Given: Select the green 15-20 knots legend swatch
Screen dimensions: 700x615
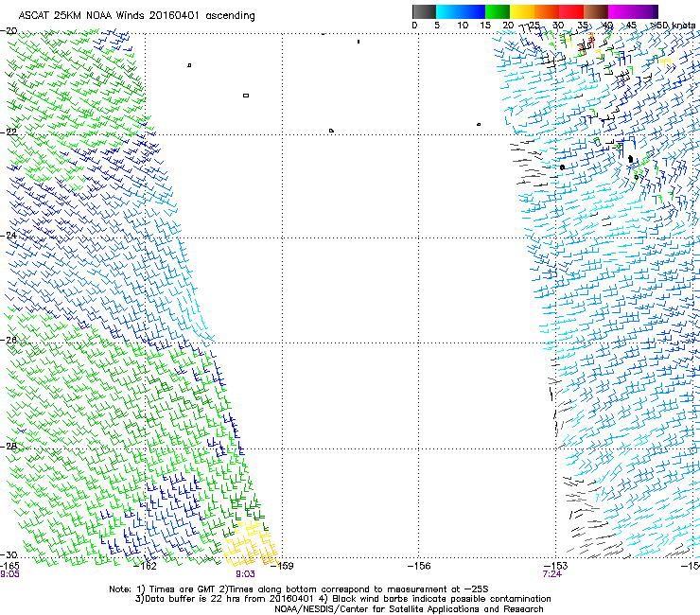Looking at the screenshot, I should coord(498,11).
